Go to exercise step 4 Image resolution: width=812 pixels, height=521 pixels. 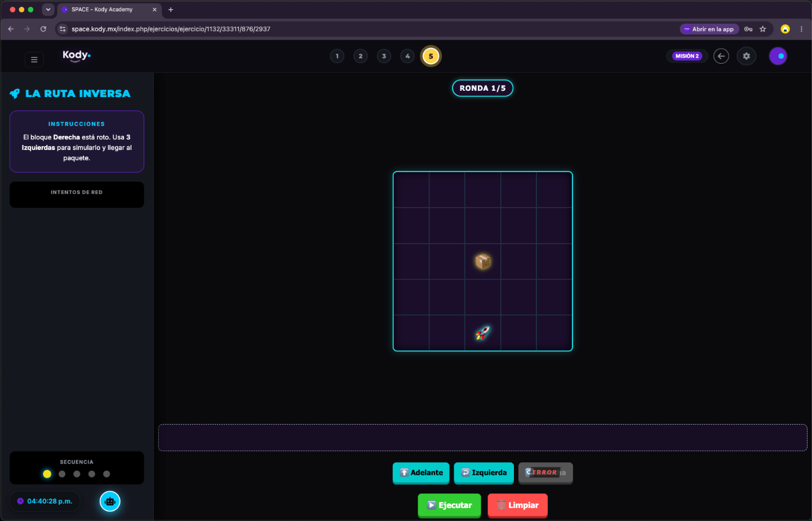click(x=407, y=56)
